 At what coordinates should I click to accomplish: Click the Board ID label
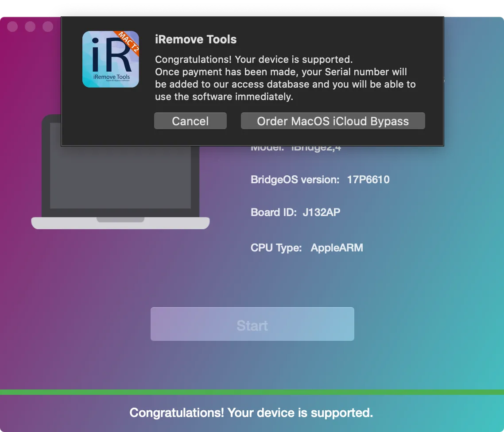point(273,212)
